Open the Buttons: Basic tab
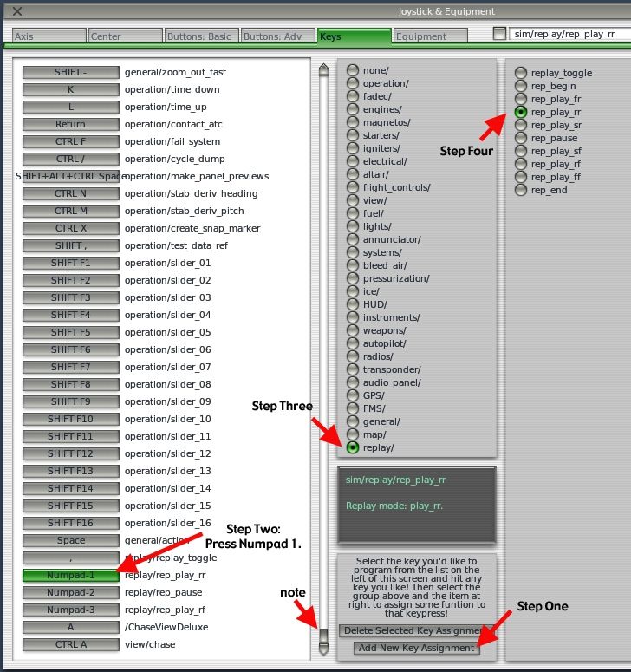The height and width of the screenshot is (672, 631). click(x=201, y=36)
